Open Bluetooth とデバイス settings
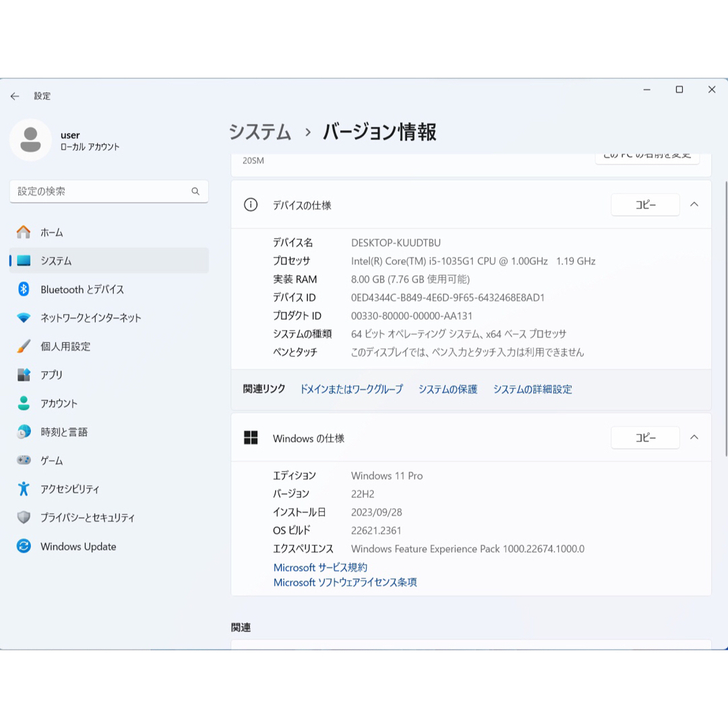Screen dimensions: 728x728 point(109,289)
